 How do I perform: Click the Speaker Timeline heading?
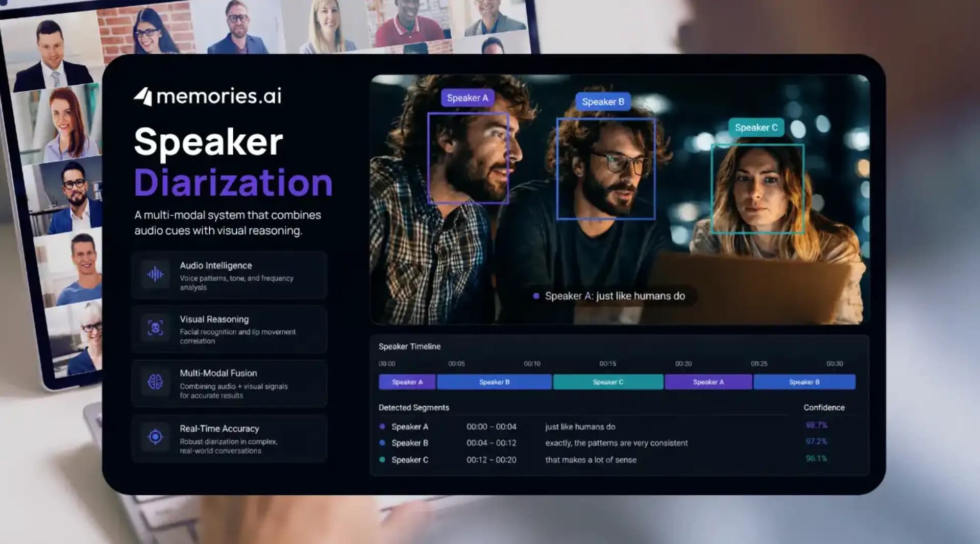point(409,347)
